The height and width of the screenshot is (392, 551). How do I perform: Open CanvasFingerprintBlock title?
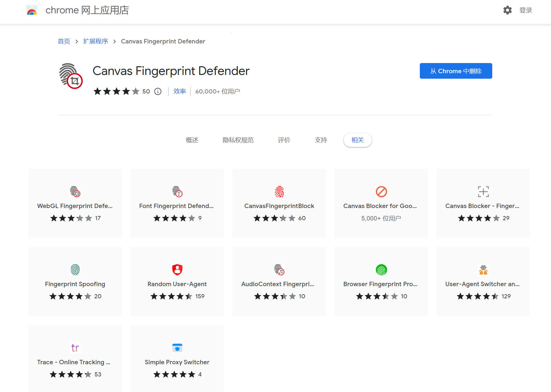(x=279, y=206)
